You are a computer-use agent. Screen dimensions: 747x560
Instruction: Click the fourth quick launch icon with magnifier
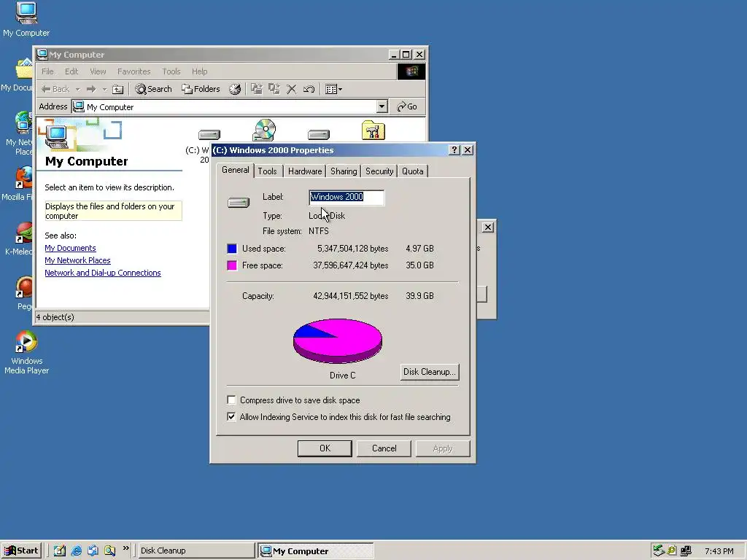[x=110, y=551]
